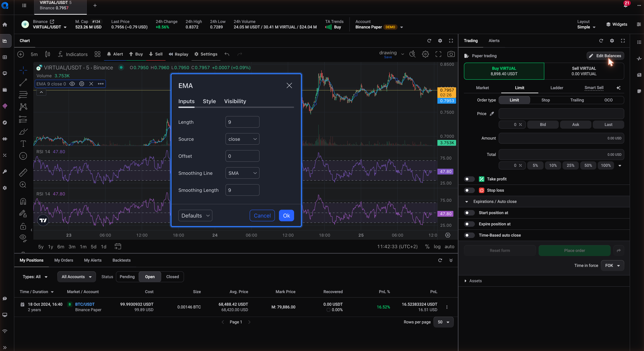Open the All Accounts dropdown
Screen dimensions: 644x351
pos(76,277)
